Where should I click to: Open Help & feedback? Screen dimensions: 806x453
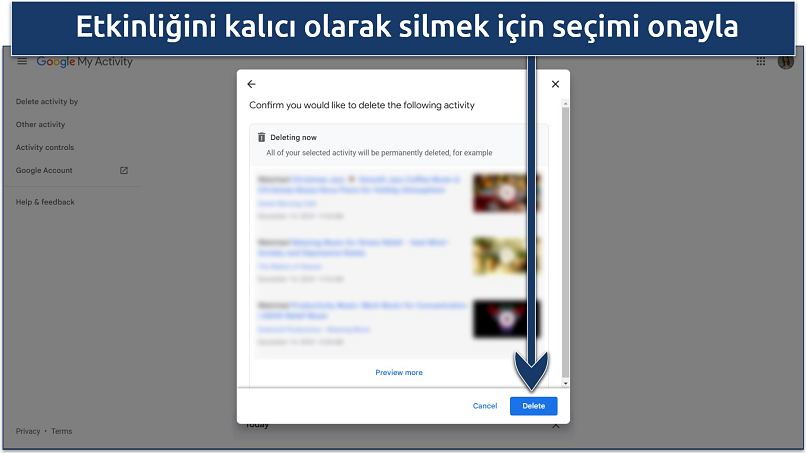click(x=45, y=202)
